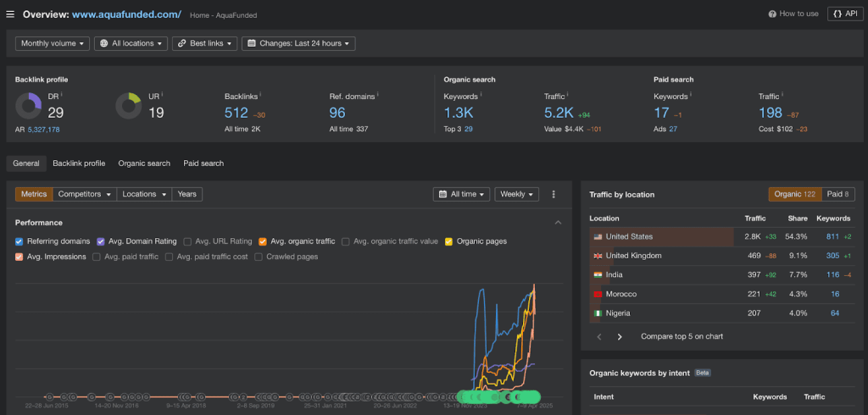Click info icon beside Paid search Traffic
The height and width of the screenshot is (415, 868).
click(782, 95)
